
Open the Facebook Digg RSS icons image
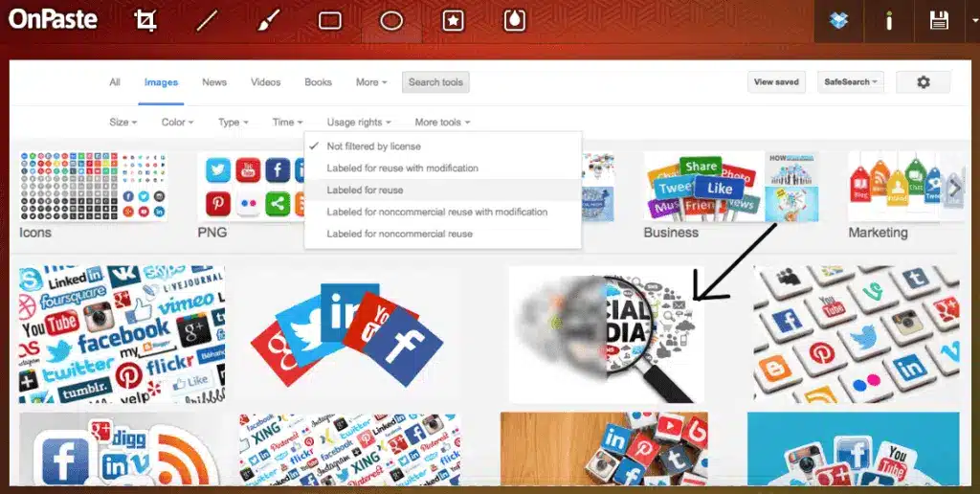[x=122, y=449]
